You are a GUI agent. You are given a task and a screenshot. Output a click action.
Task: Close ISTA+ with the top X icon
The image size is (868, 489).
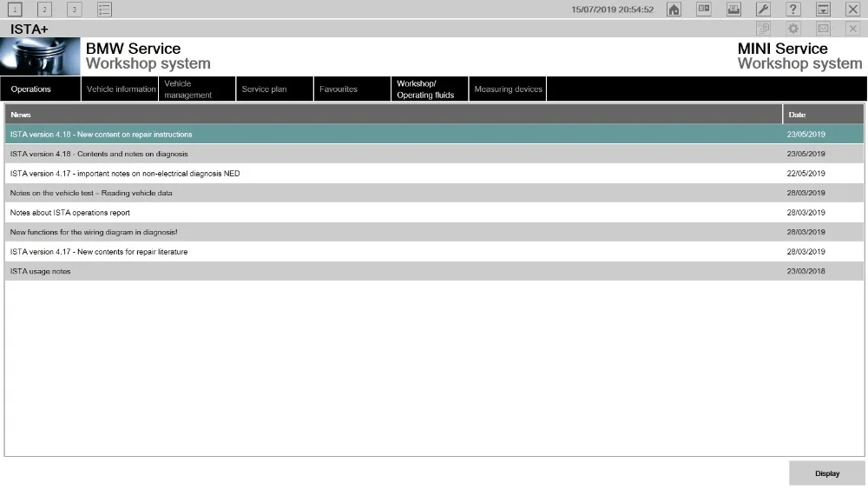tap(853, 10)
